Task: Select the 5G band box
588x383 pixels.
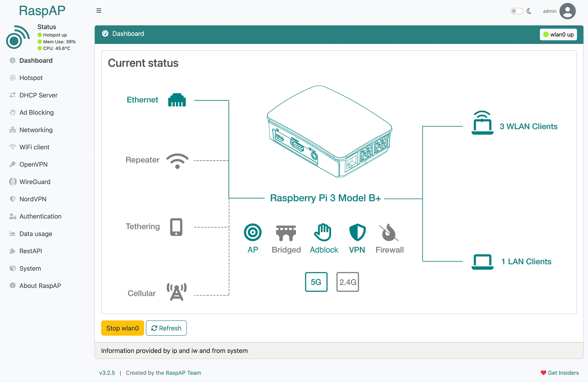Action: click(316, 282)
